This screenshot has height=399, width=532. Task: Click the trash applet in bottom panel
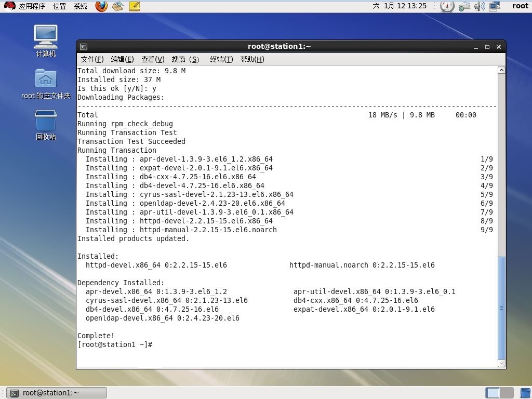[x=526, y=393]
